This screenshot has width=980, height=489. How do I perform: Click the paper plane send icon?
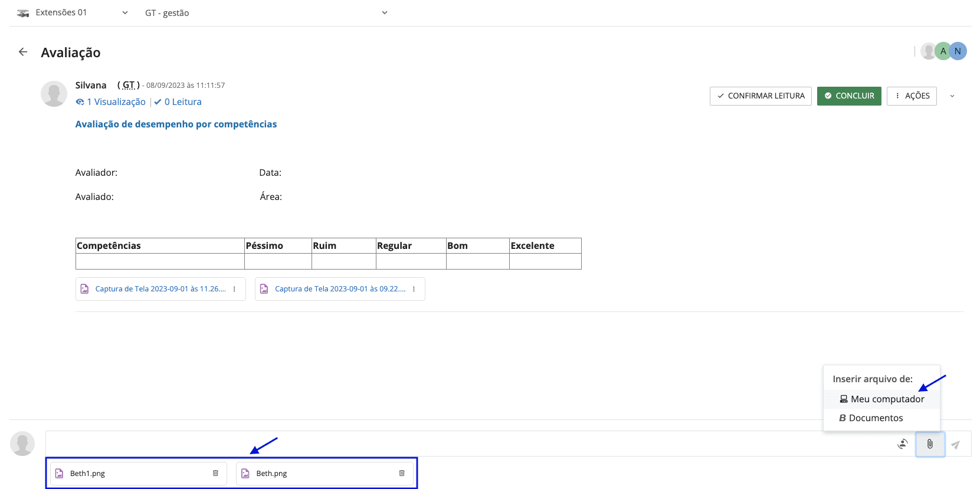(955, 445)
